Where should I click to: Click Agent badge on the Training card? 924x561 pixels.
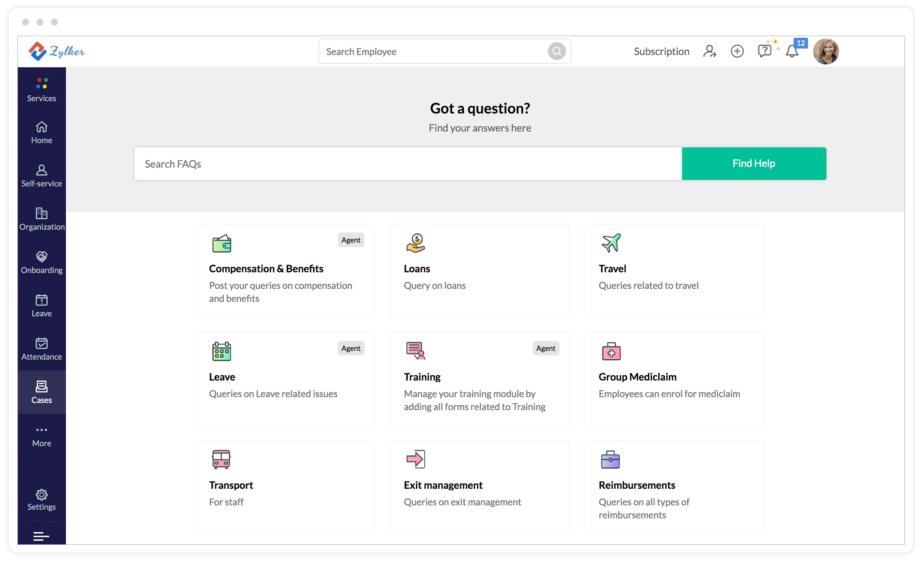tap(545, 348)
